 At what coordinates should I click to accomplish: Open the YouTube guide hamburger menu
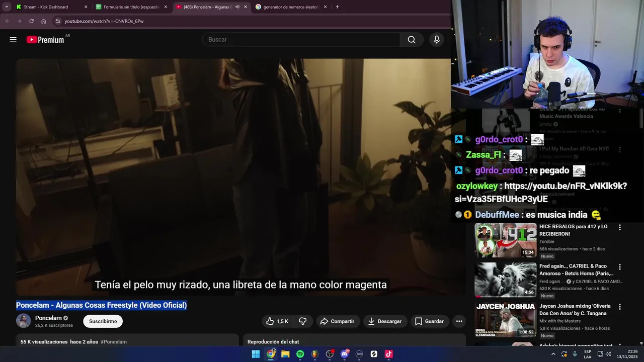tap(13, 40)
